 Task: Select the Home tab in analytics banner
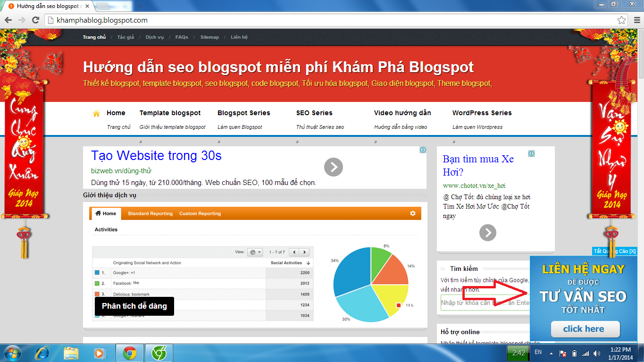pyautogui.click(x=106, y=213)
